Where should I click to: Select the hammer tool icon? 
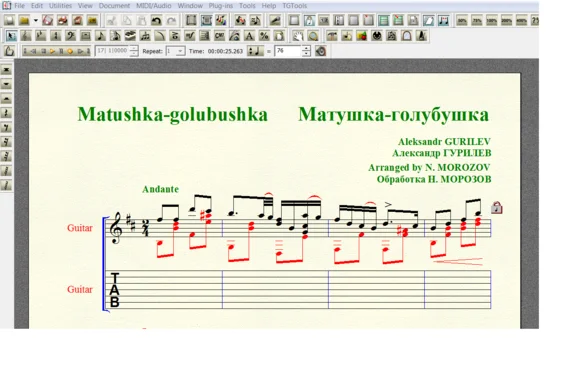pyautogui.click(x=332, y=36)
